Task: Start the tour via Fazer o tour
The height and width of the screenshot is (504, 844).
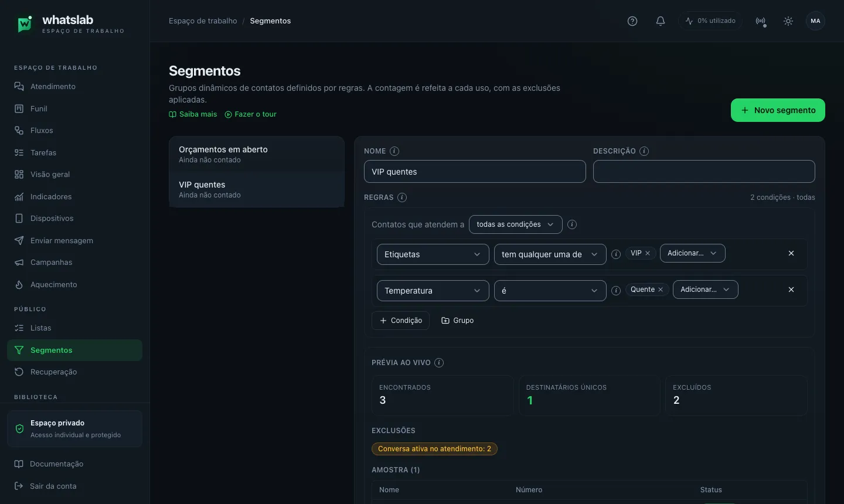Action: [250, 114]
